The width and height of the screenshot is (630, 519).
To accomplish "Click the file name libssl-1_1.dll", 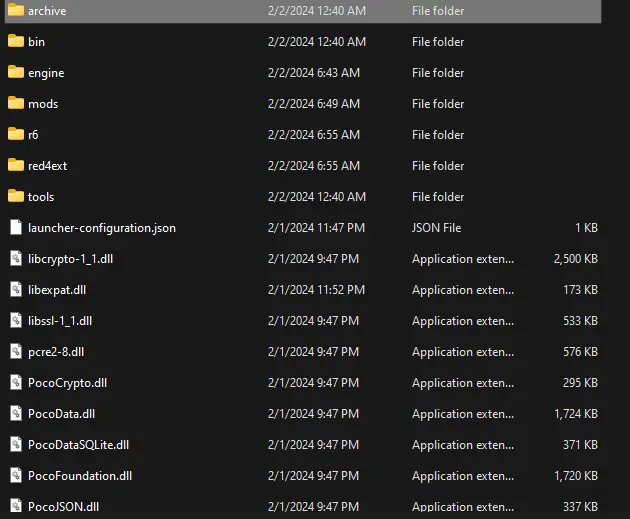I will coord(60,321).
